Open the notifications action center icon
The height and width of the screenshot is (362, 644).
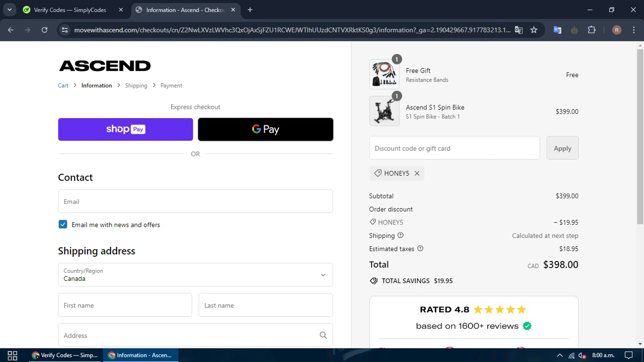pos(629,355)
